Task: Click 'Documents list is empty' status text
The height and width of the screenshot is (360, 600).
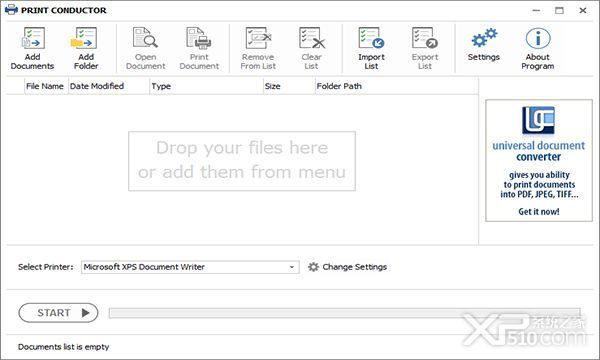Action: tap(64, 347)
